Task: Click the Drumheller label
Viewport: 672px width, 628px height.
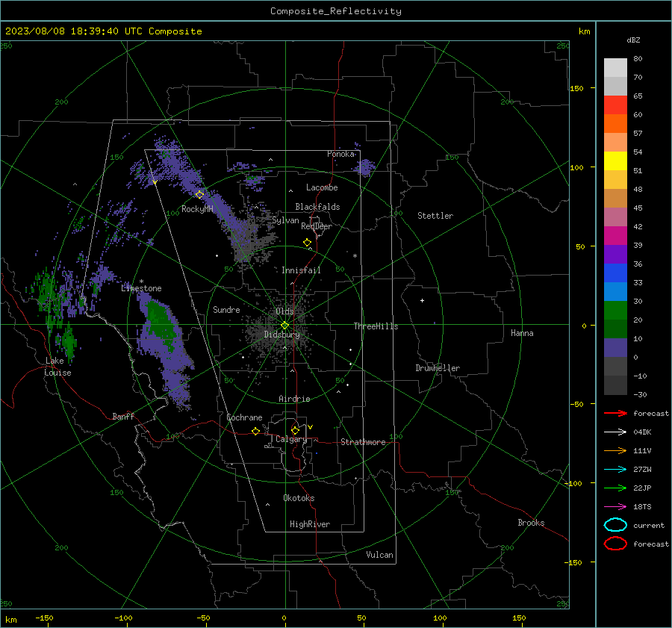Action: point(438,368)
